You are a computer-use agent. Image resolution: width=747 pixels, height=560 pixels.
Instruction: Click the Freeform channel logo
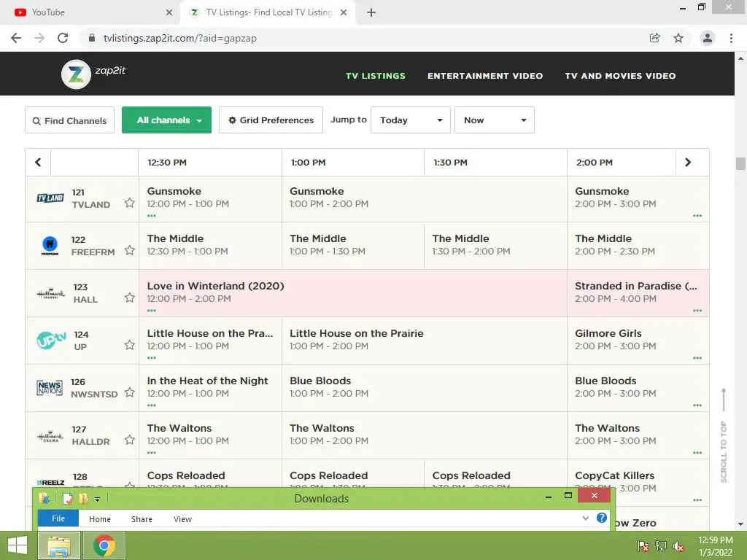pyautogui.click(x=50, y=246)
